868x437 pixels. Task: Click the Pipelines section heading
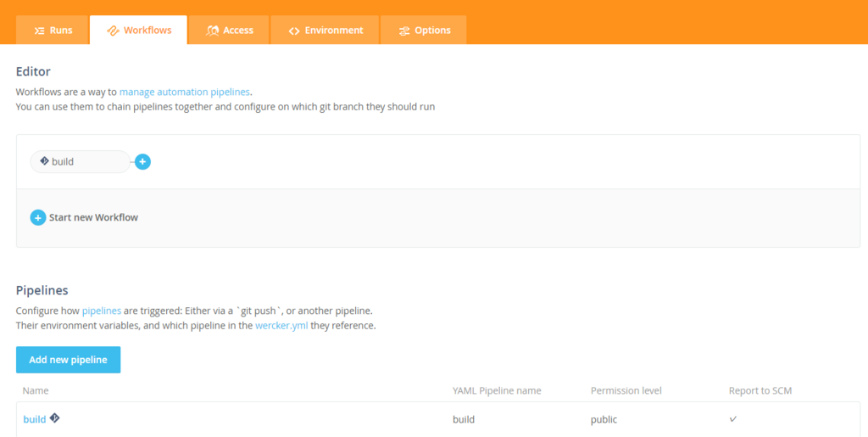coord(42,290)
